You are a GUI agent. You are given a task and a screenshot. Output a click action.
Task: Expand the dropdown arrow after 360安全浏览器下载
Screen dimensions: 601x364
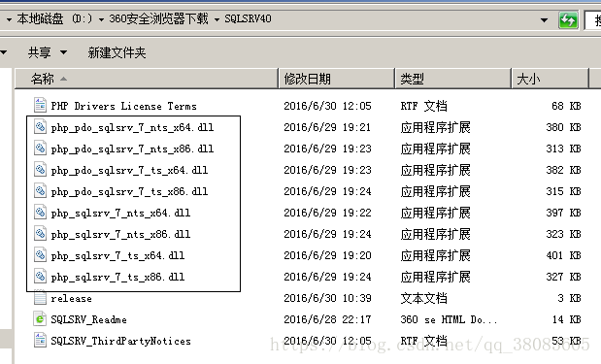[217, 19]
